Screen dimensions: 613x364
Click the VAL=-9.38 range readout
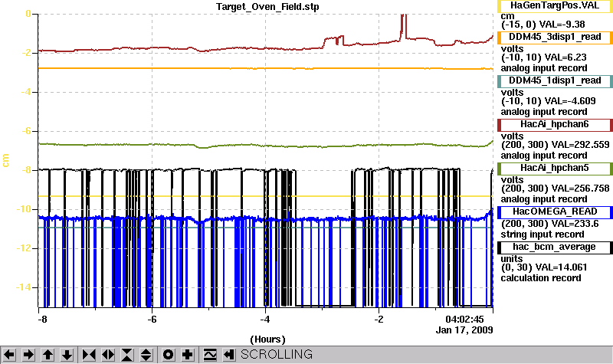543,25
